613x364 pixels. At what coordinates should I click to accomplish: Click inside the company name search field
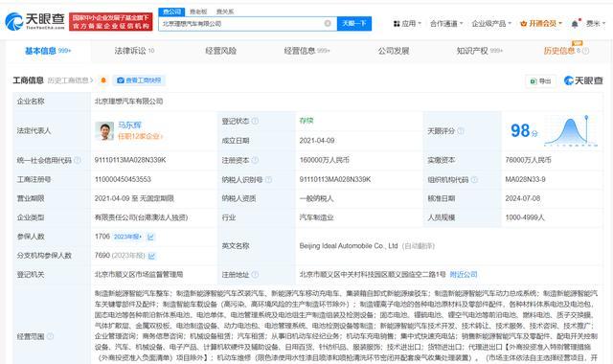(x=242, y=23)
